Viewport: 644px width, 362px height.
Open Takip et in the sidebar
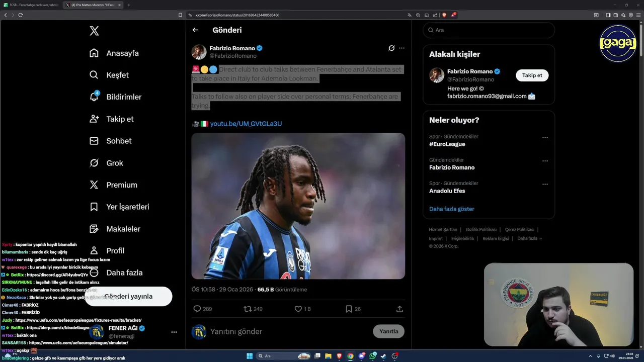pyautogui.click(x=111, y=119)
